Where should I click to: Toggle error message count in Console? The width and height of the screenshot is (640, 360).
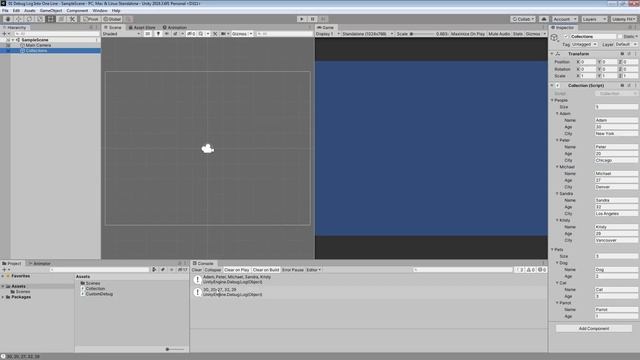(542, 270)
